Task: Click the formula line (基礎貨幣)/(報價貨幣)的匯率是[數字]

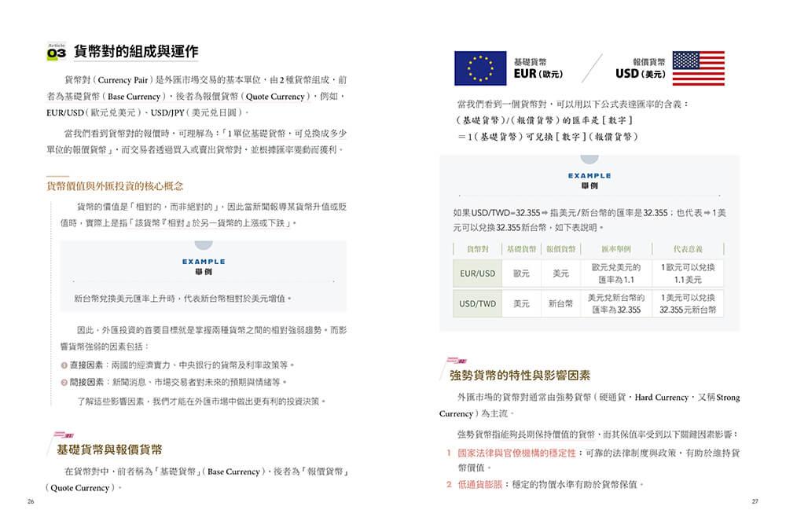Action: point(545,120)
